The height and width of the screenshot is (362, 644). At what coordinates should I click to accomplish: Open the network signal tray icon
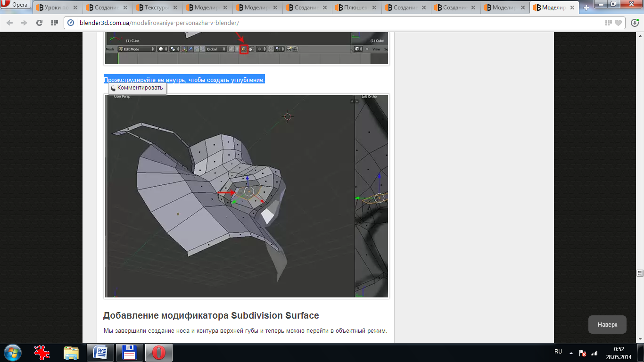tap(594, 353)
